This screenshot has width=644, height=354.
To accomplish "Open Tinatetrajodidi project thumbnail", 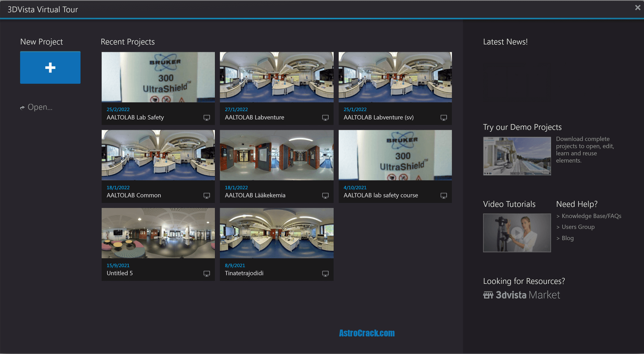I will (277, 233).
